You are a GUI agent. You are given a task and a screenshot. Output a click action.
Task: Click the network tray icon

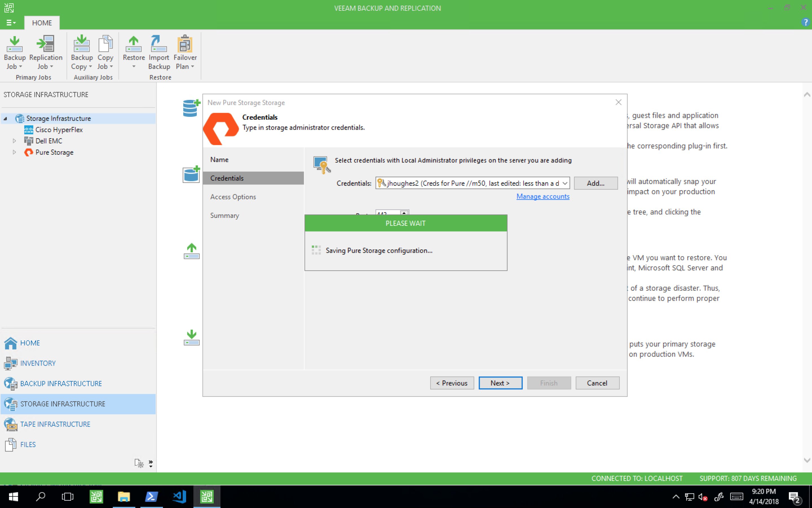coord(689,497)
